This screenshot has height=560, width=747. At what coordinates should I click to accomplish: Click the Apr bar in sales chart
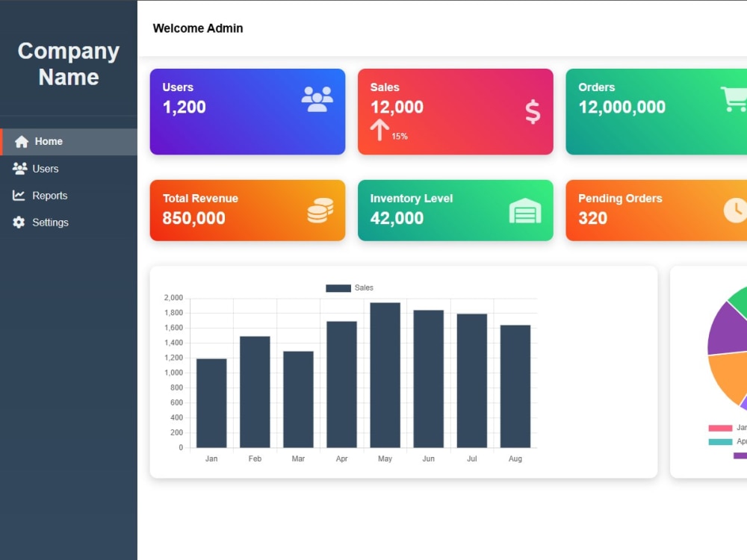(341, 385)
